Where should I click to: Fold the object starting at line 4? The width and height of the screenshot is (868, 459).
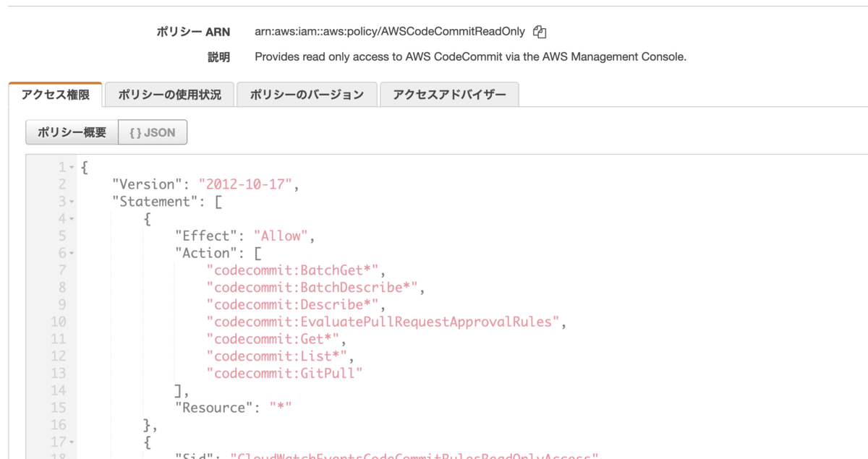pyautogui.click(x=72, y=219)
